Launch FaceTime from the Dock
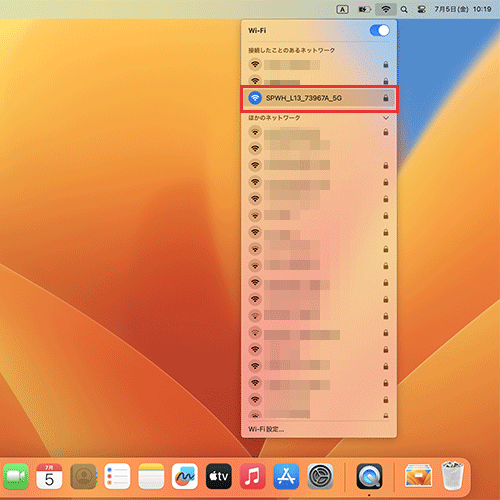The image size is (500, 500). pyautogui.click(x=16, y=476)
